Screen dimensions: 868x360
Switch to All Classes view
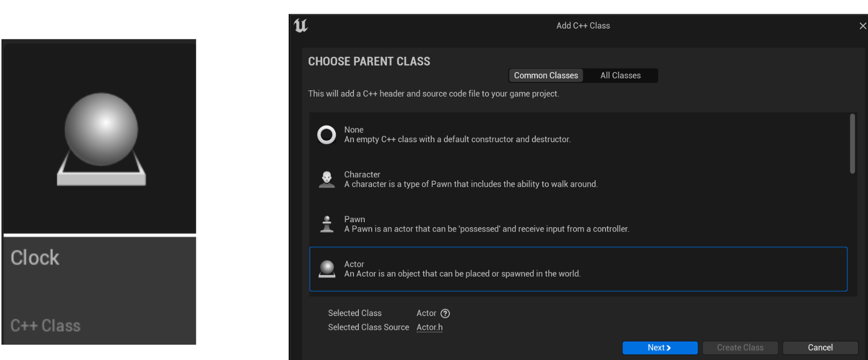coord(620,76)
